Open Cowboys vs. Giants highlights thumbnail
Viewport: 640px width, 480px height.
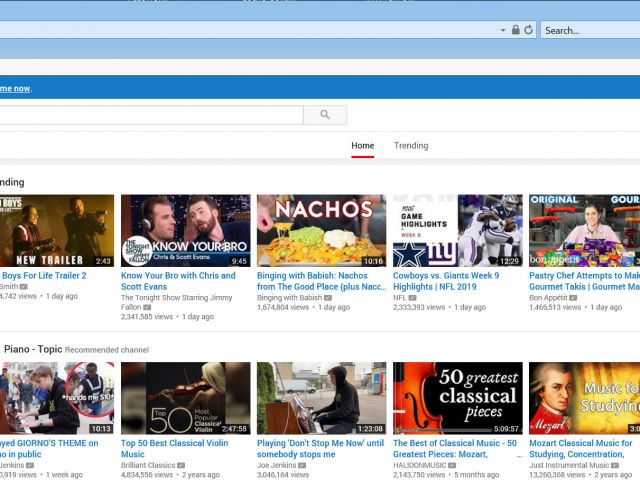click(458, 231)
